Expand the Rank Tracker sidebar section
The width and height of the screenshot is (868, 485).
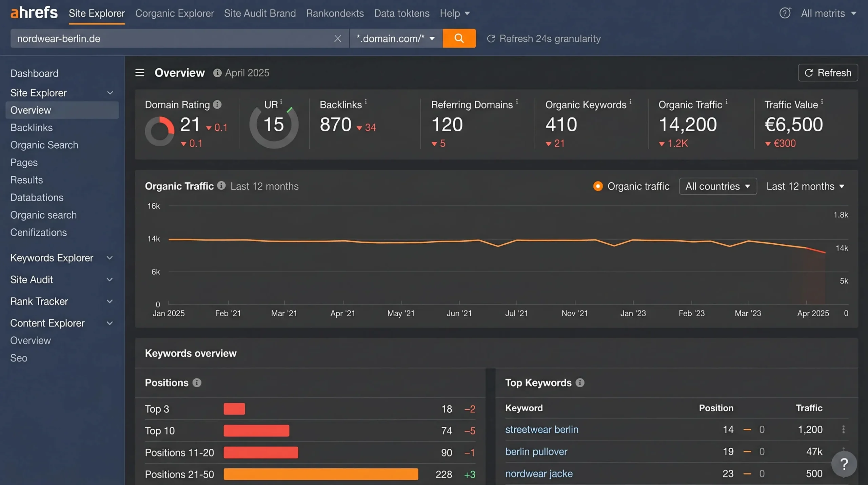click(x=110, y=301)
